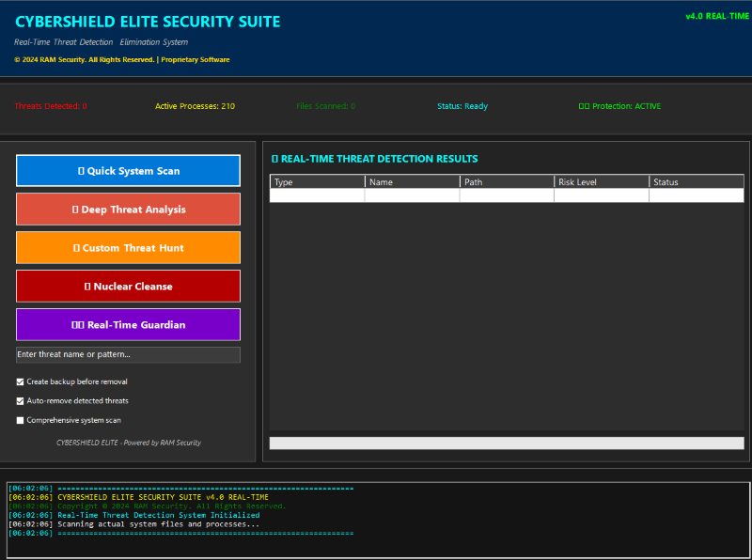Click the v4.0 REAL TIME badge
Screen dimensions: 752x560
point(718,17)
